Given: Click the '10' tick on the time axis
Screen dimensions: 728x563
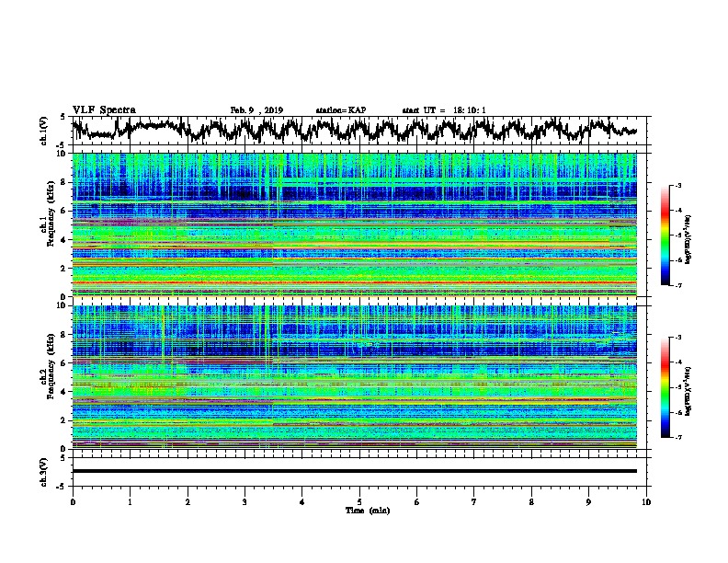Looking at the screenshot, I should 646,502.
